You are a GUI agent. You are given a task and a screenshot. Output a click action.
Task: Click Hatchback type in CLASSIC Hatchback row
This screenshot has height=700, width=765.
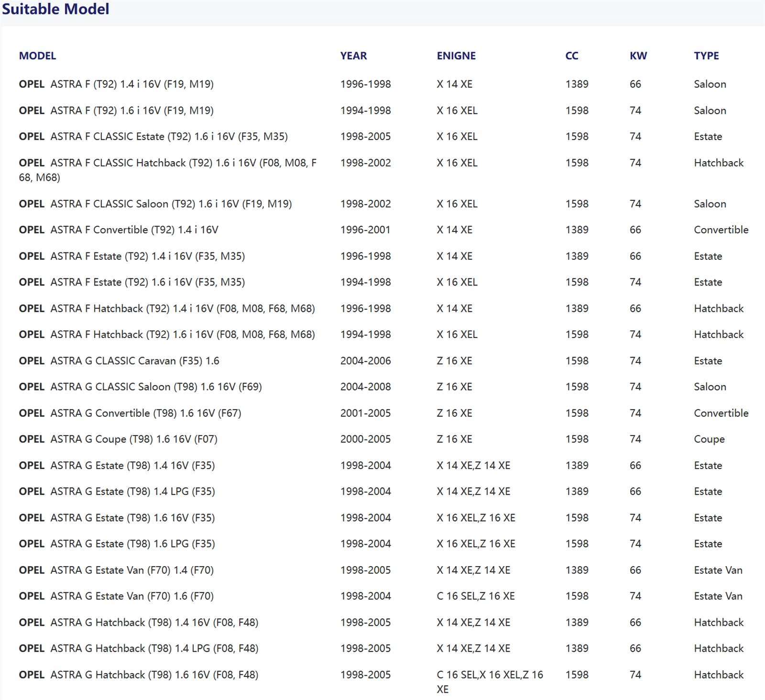[x=719, y=163]
